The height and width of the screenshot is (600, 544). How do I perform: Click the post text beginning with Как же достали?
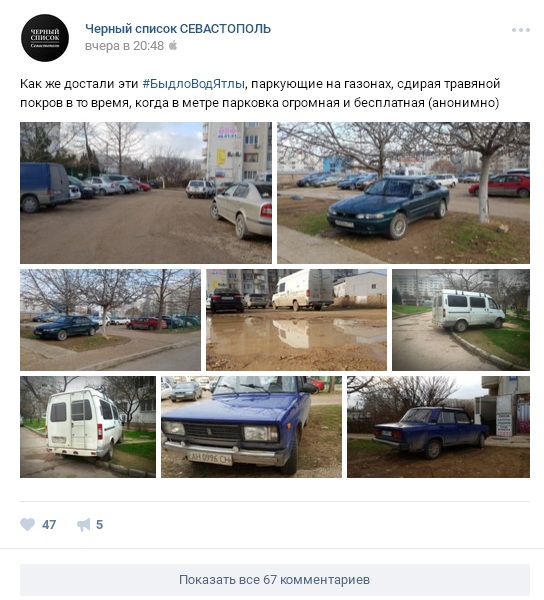pos(260,93)
